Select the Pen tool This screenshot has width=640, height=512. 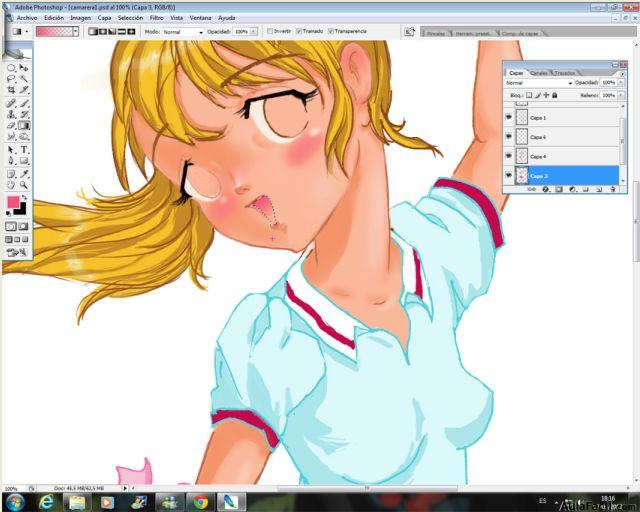11,161
